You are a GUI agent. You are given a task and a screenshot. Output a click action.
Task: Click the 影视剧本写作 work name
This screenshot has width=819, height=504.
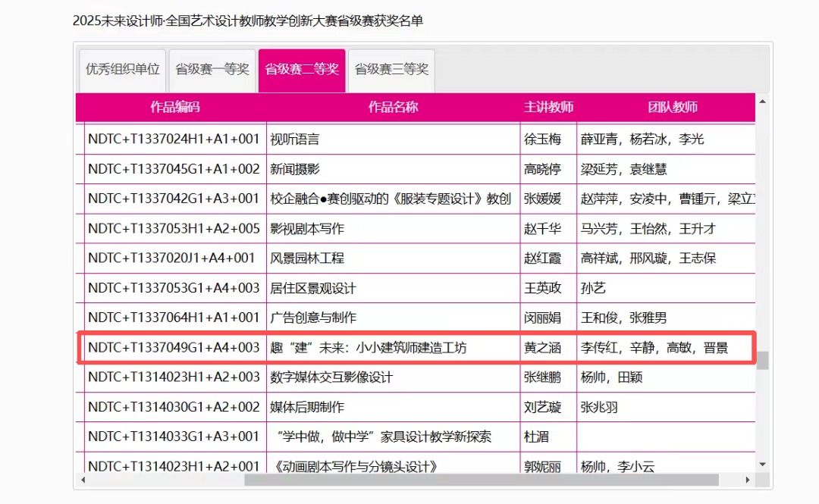(x=307, y=228)
